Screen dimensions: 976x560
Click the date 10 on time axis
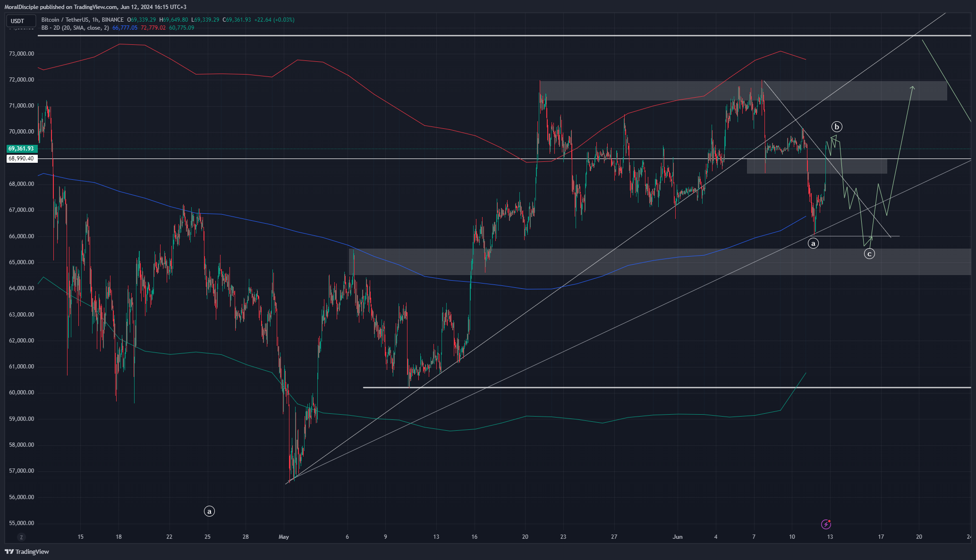[792, 537]
